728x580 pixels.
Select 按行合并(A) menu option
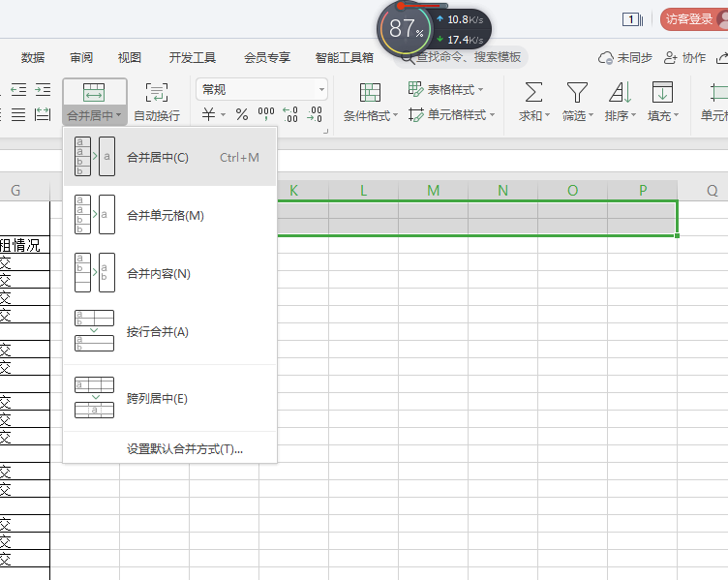point(170,331)
